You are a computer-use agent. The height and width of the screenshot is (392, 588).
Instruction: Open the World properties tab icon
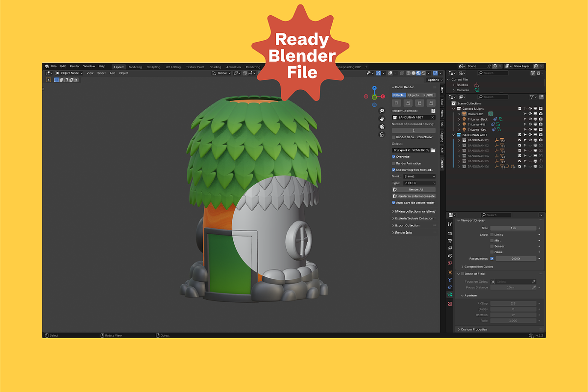point(450,263)
